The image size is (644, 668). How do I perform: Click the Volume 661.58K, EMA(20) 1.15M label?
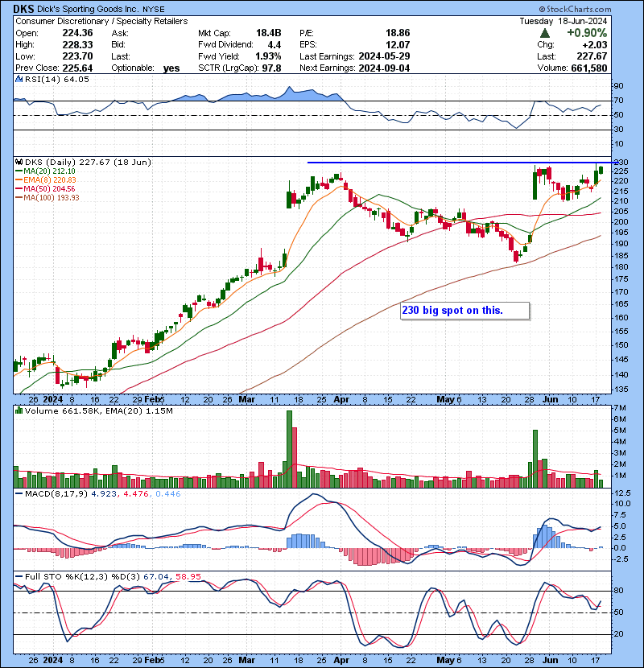99,410
